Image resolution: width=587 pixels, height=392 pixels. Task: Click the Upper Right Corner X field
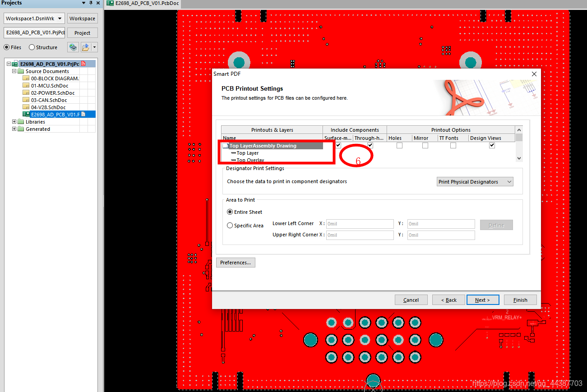click(360, 235)
